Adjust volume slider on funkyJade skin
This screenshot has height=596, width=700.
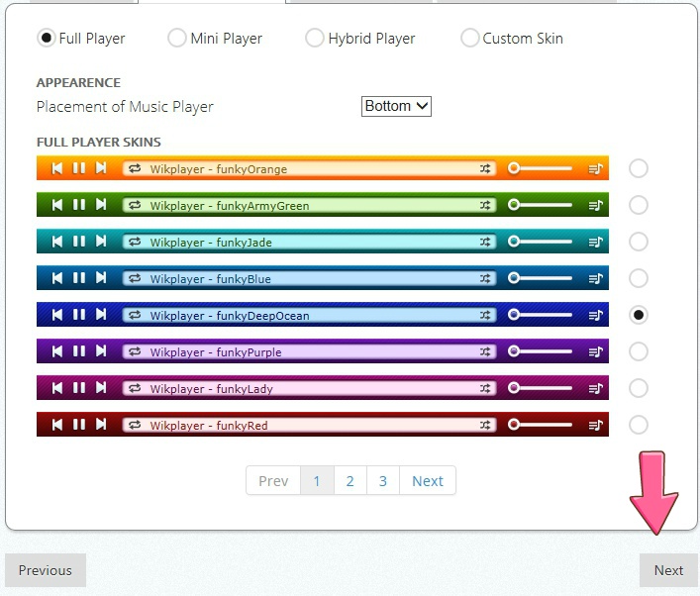tap(540, 242)
